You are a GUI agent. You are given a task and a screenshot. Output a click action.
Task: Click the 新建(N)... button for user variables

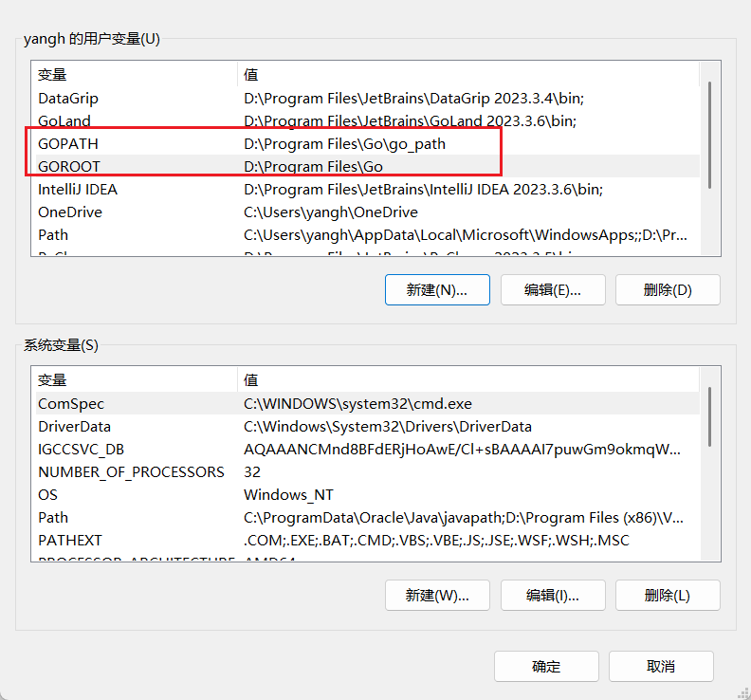point(437,290)
